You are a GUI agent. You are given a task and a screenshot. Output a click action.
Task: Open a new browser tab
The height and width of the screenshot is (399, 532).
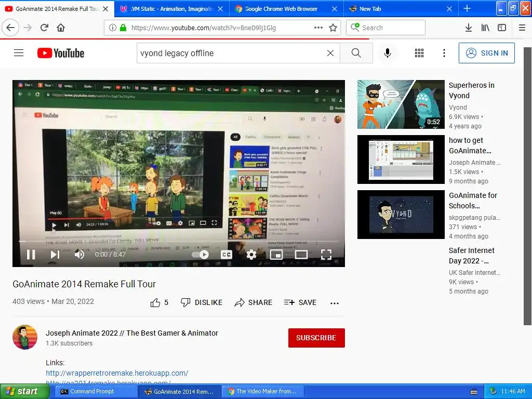pos(467,8)
